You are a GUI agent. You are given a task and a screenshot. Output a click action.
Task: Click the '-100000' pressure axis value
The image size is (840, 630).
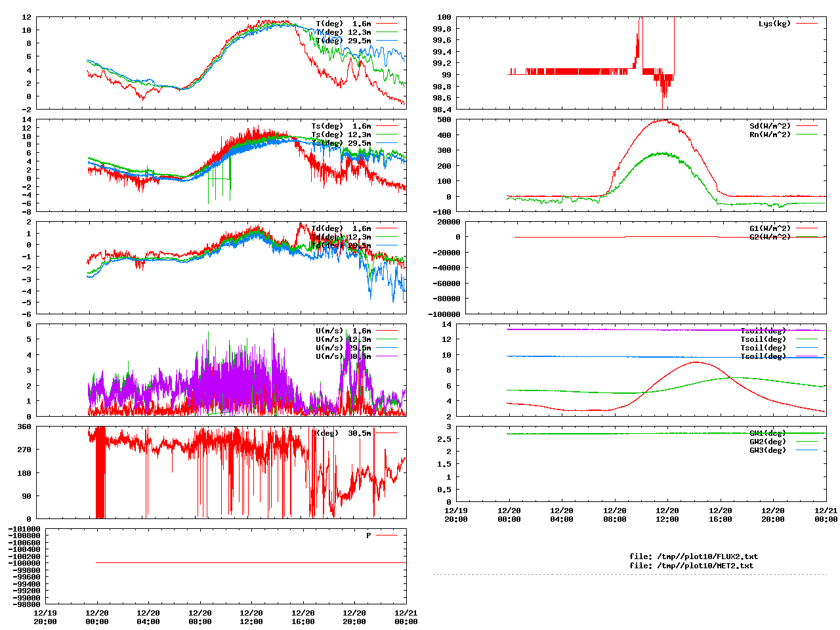[x=24, y=563]
